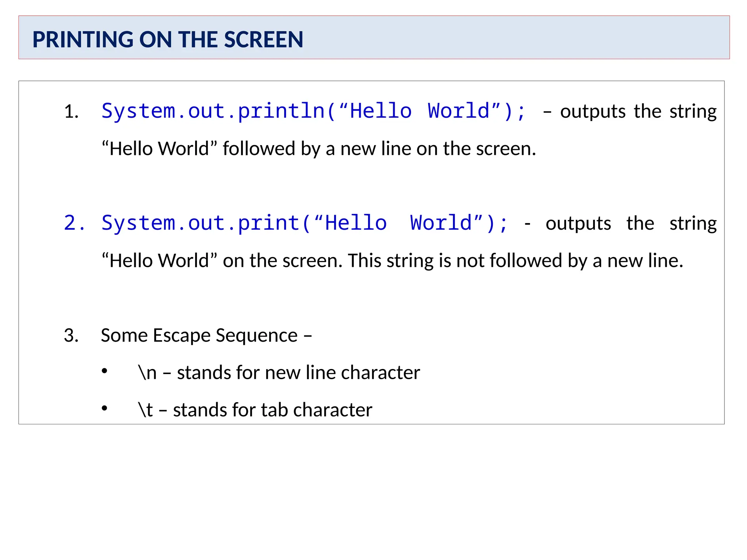The image size is (747, 560).
Task: Click the "\n – stands for new line character" text
Action: 279,373
